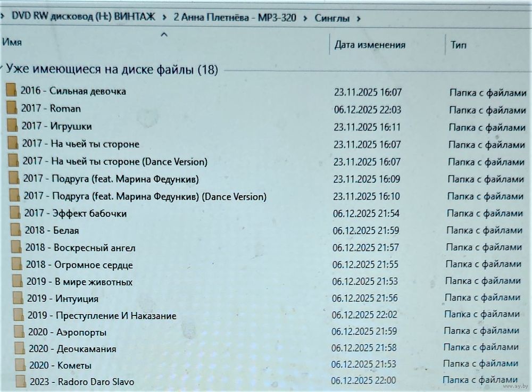Open chevron dropdown after DVD RW дисковод ВИНТАЖ
This screenshot has height=392, width=532.
tap(164, 17)
